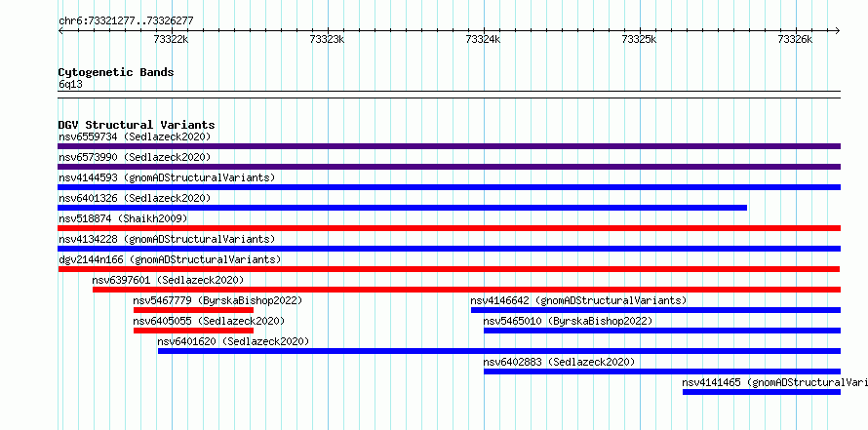This screenshot has height=430, width=868.
Task: Open the nsv6401620 (Sedlazeck2020) label
Action: (233, 341)
